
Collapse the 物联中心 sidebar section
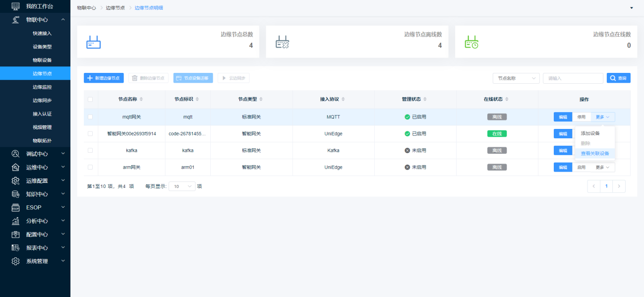[63, 20]
